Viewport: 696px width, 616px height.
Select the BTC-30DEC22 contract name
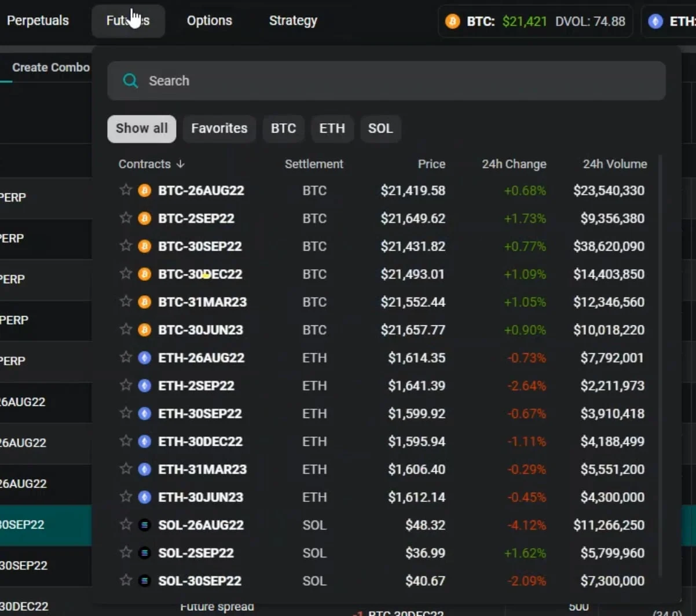coord(200,274)
